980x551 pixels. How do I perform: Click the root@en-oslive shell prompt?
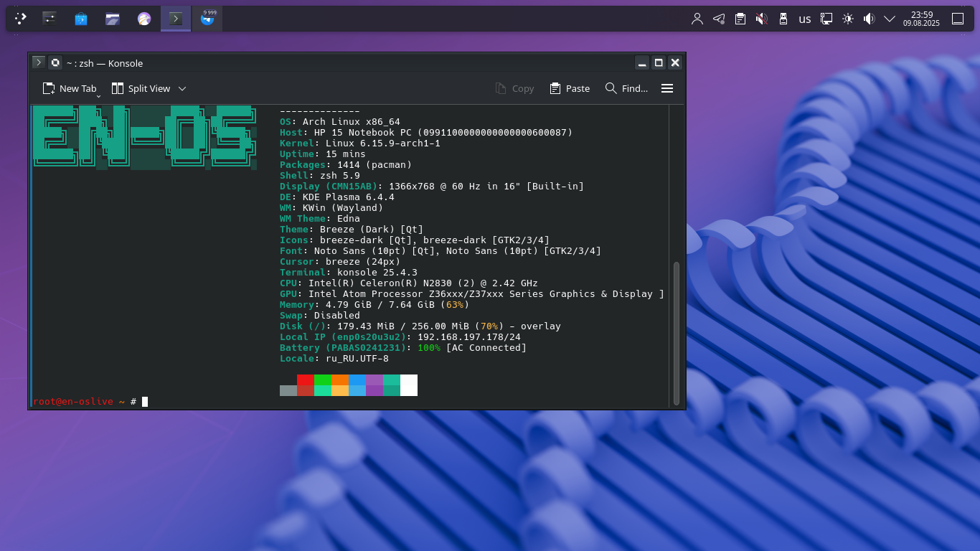coord(73,401)
